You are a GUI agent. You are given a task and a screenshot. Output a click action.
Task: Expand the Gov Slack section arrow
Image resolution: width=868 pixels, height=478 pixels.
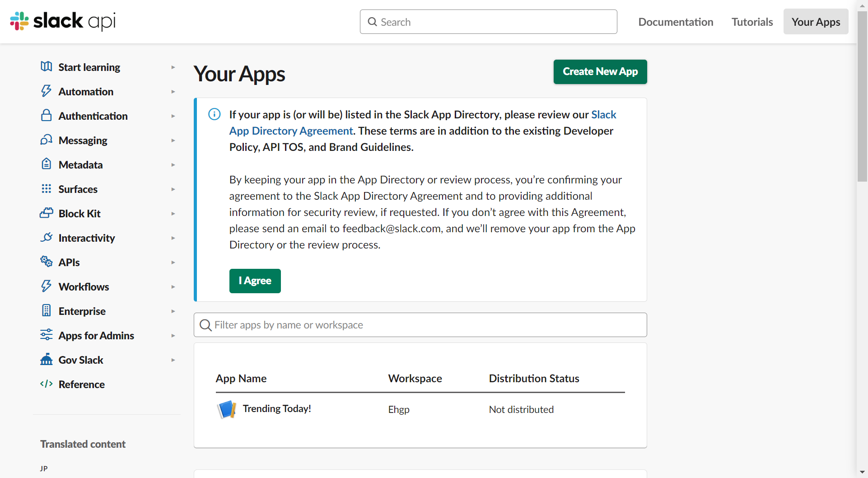click(173, 360)
